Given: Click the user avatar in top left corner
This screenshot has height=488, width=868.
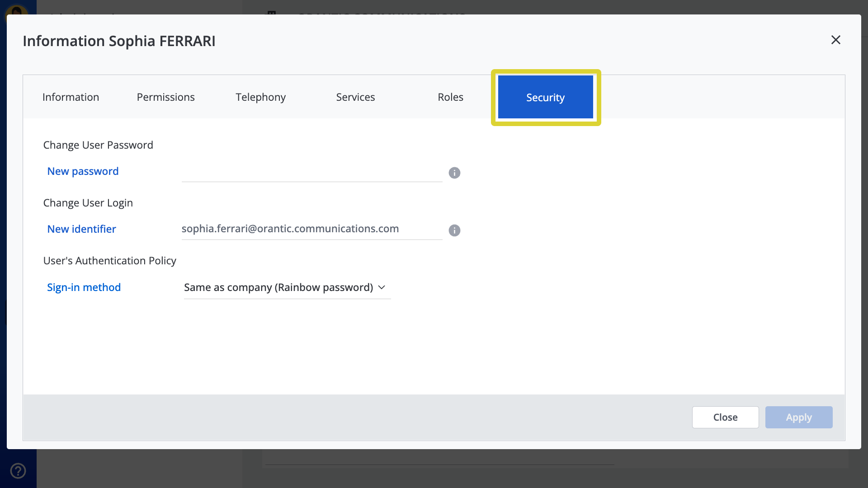Looking at the screenshot, I should point(18,9).
